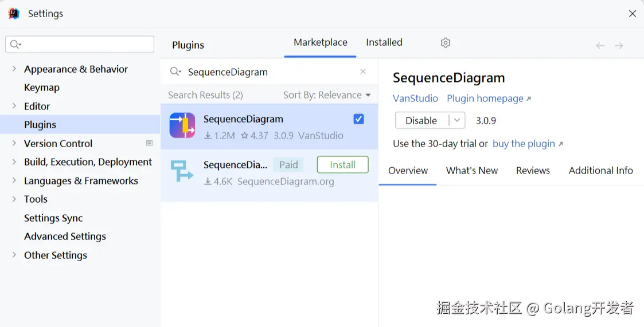
Task: Disable the SequenceDiagram plugin
Action: point(422,120)
